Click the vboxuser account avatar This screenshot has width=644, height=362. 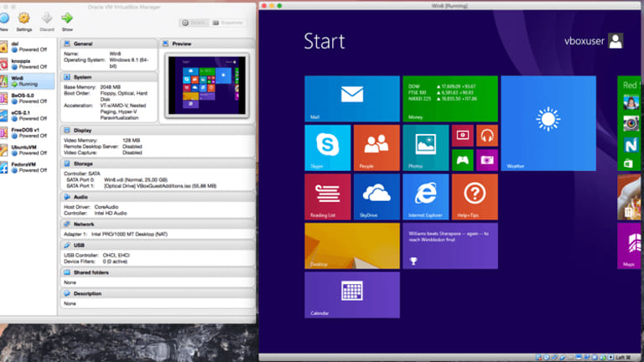coord(615,41)
